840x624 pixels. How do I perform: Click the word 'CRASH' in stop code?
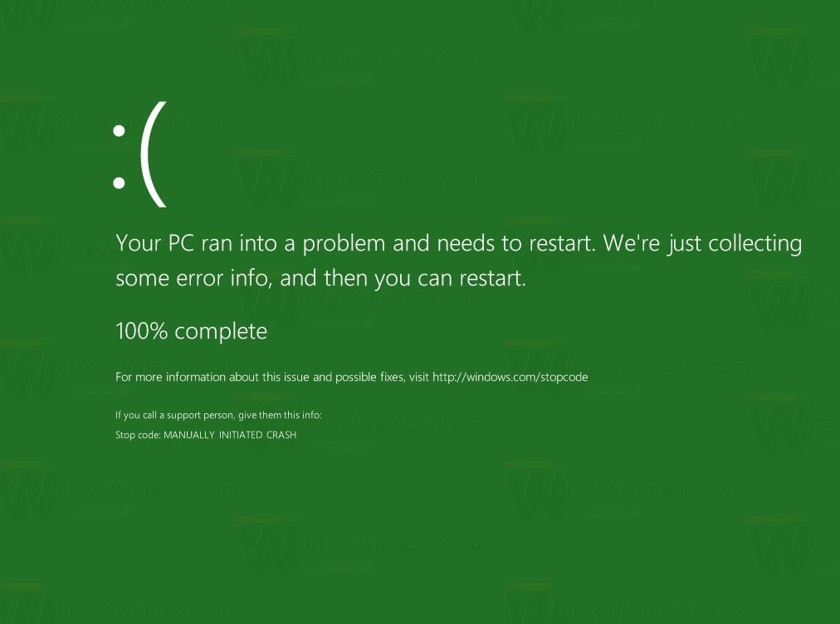click(281, 435)
